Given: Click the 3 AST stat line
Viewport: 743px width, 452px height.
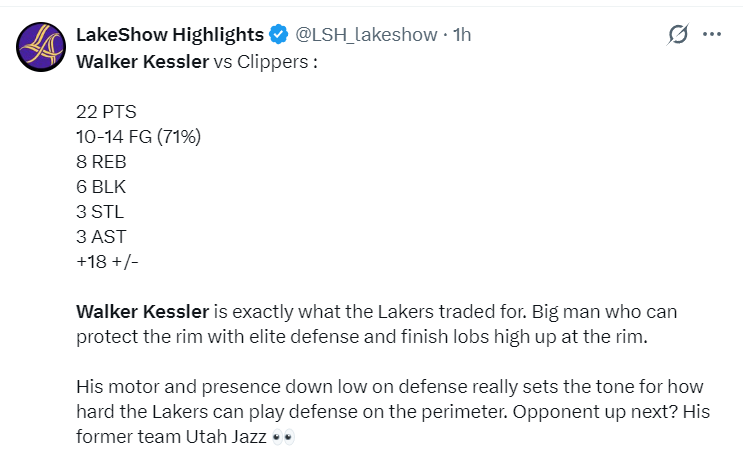Looking at the screenshot, I should point(101,237).
